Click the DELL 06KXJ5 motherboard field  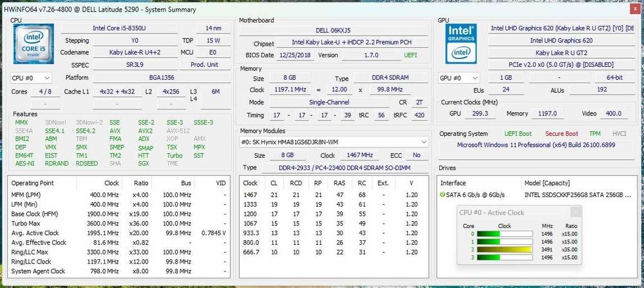tap(333, 30)
